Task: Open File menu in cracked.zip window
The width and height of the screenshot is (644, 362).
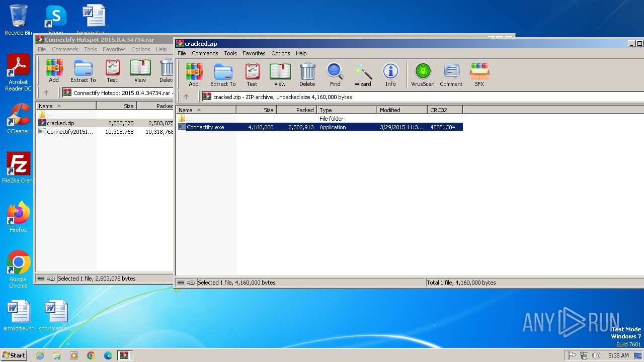Action: (x=182, y=53)
